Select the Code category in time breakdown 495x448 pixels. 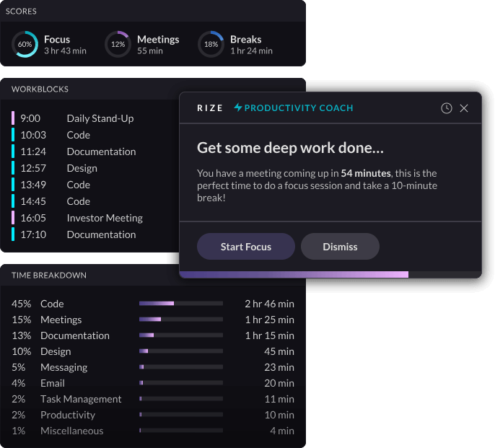(x=52, y=304)
